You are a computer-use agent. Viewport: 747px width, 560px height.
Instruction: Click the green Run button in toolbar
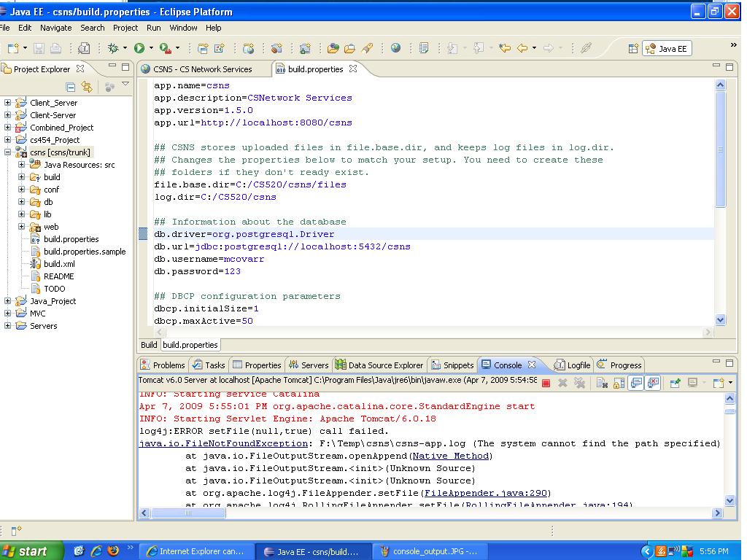tap(139, 48)
